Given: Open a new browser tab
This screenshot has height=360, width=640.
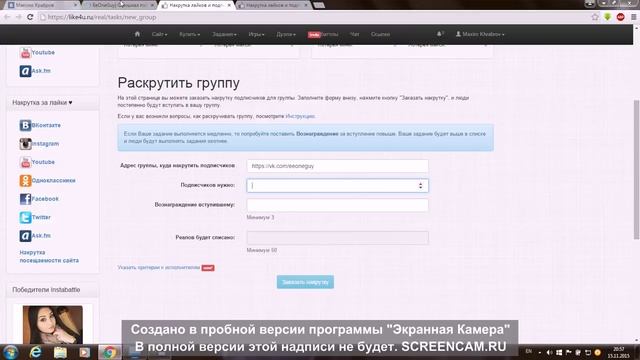Looking at the screenshot, I should 319,5.
